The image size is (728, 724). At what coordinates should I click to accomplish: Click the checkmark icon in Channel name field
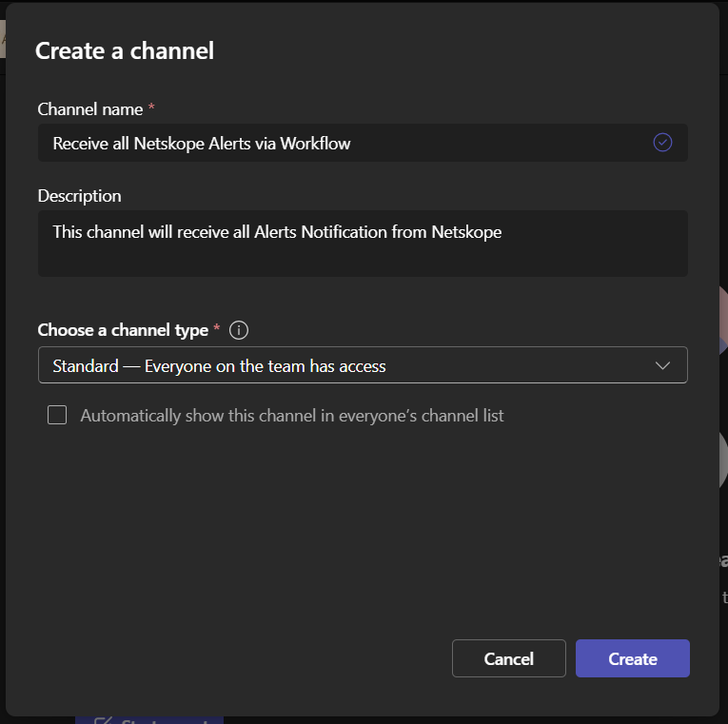coord(662,143)
